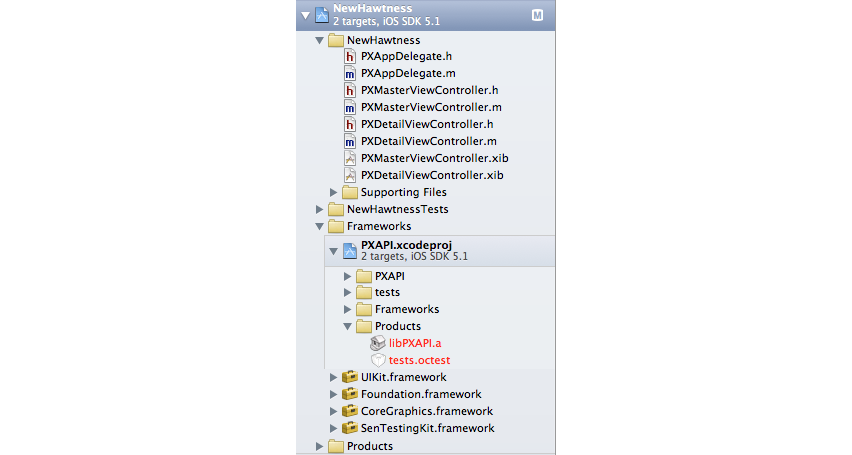Expand the PXAPI folder
The image size is (852, 455).
pyautogui.click(x=347, y=276)
